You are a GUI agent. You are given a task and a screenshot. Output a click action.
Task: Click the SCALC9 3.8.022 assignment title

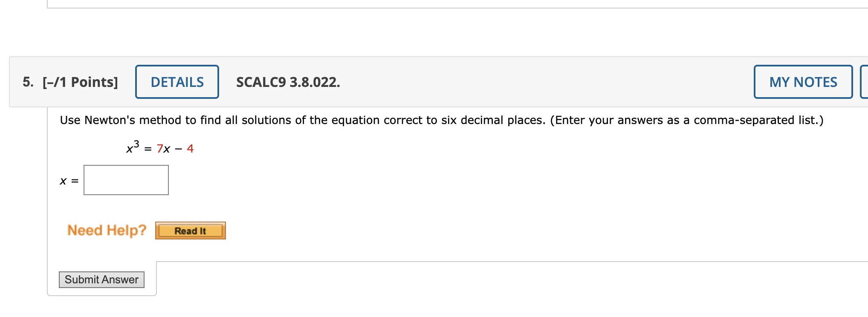coord(288,82)
